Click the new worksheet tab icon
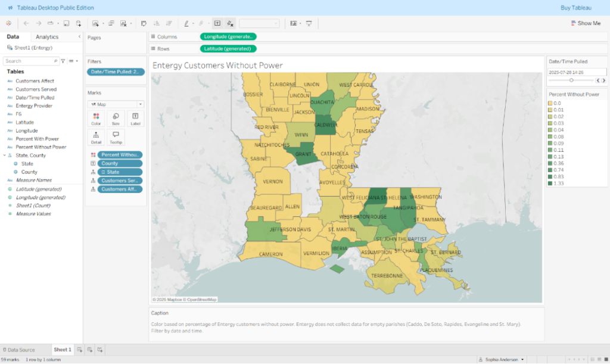Viewport: 610px width, 364px height. (x=79, y=350)
